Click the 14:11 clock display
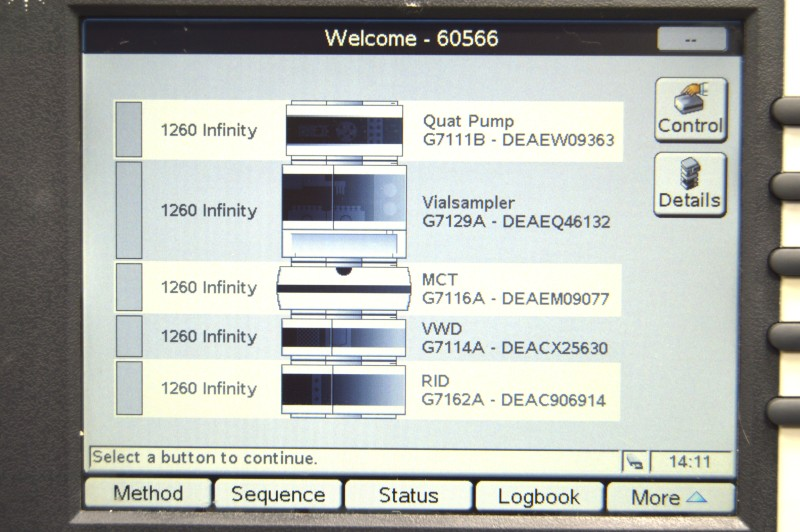 tap(692, 462)
